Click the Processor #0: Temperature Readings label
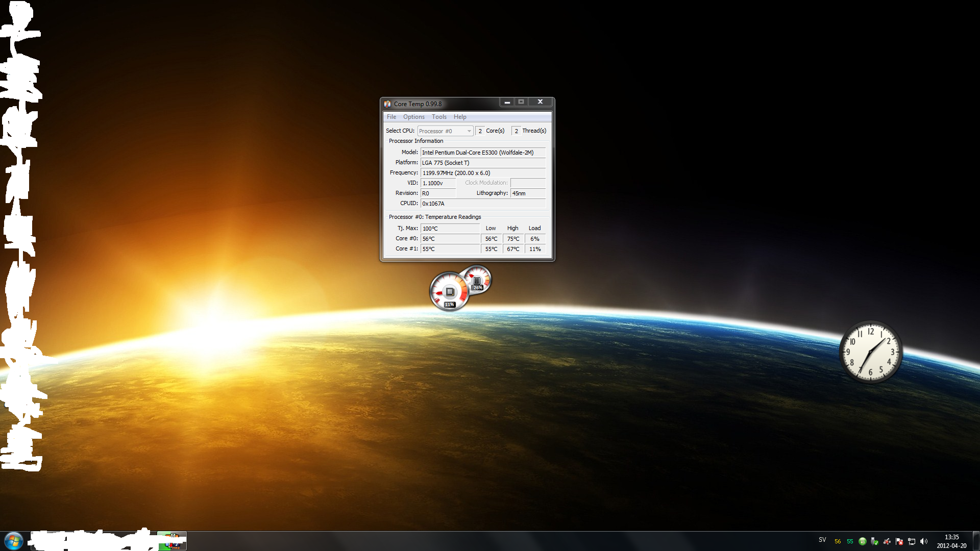The width and height of the screenshot is (980, 551). pos(435,217)
